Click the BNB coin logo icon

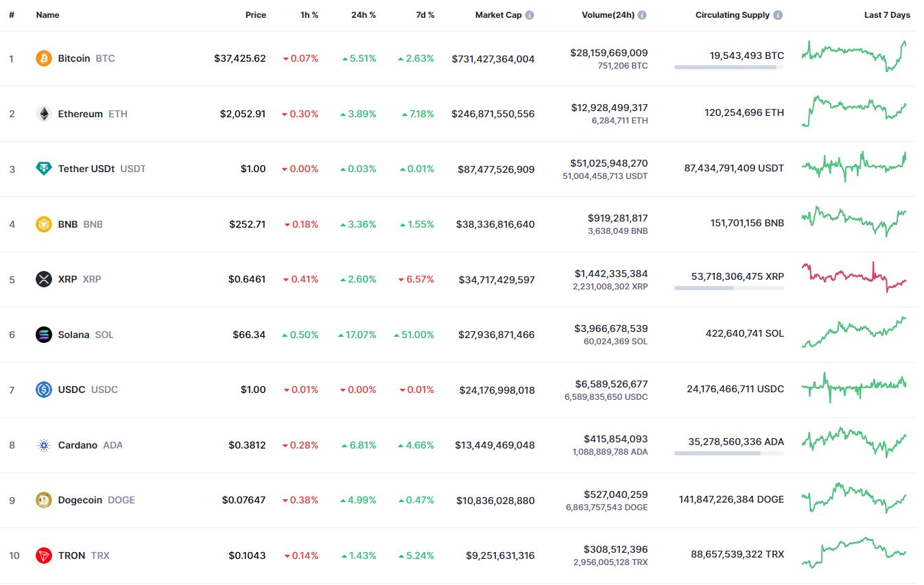coord(44,224)
